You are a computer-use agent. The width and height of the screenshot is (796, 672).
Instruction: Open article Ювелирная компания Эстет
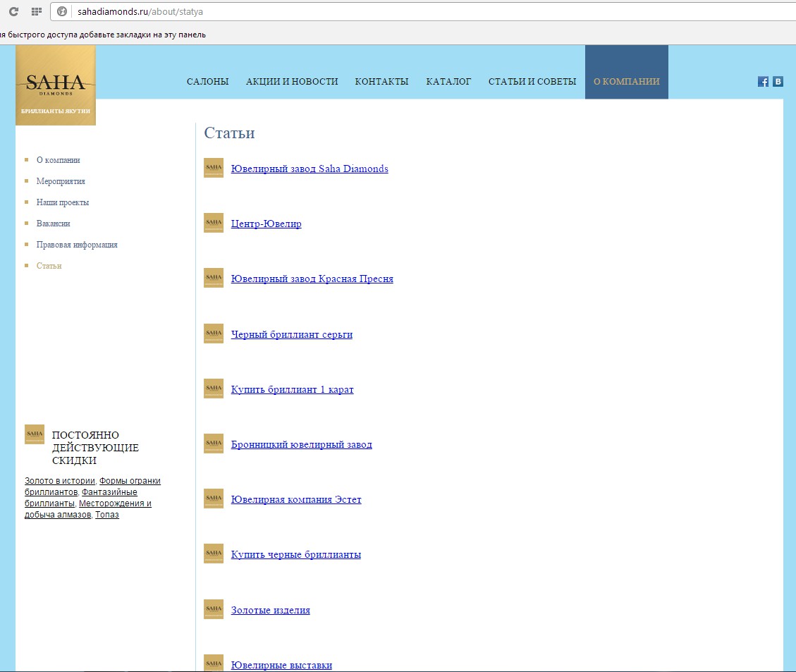click(296, 499)
